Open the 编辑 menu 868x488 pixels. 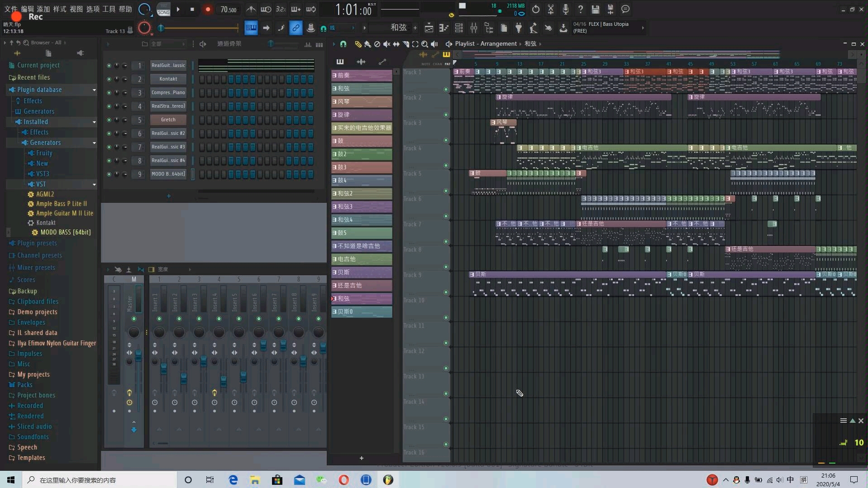(x=27, y=9)
